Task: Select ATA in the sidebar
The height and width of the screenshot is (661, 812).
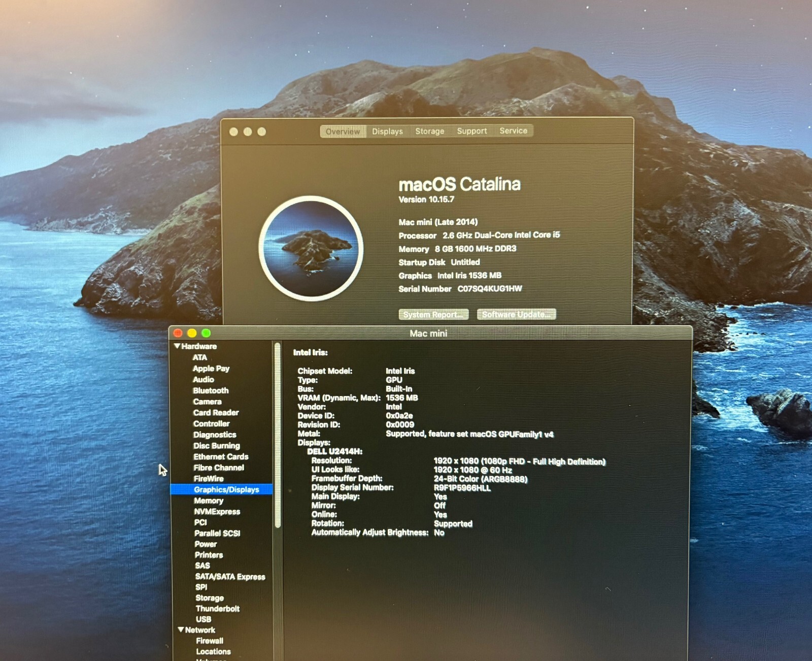Action: pyautogui.click(x=199, y=357)
